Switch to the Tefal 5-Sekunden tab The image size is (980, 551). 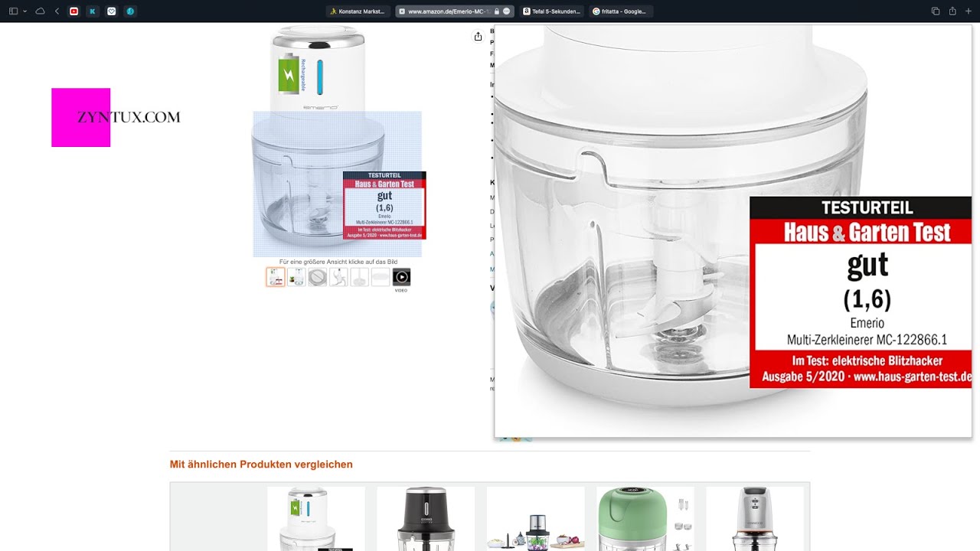coord(552,11)
